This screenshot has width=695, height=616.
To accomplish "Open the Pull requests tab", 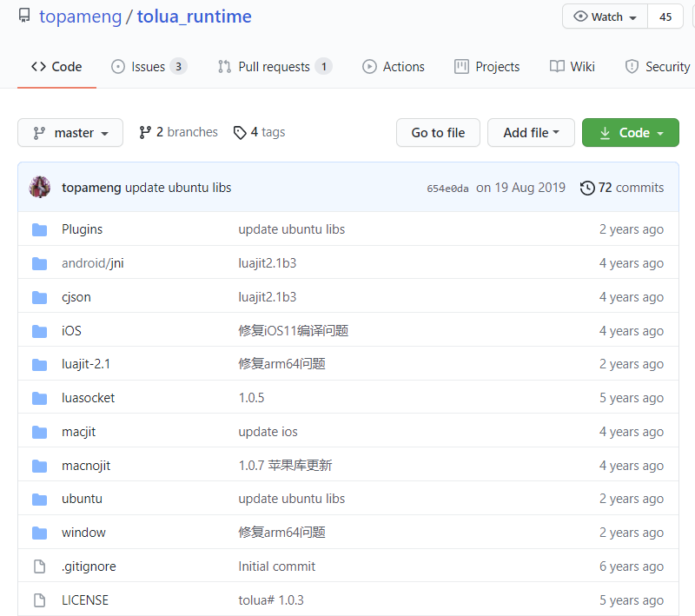I will click(x=274, y=66).
